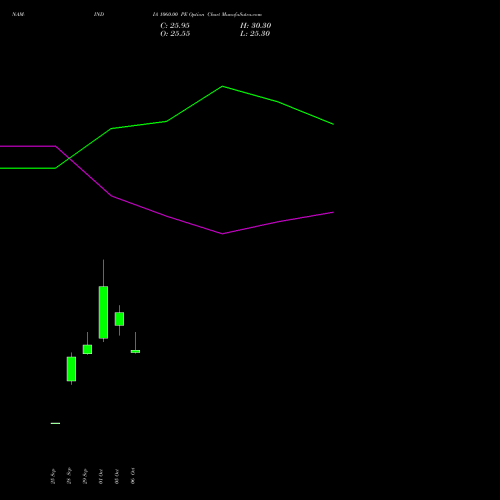Click the PE Option Chart title text

pos(207,14)
